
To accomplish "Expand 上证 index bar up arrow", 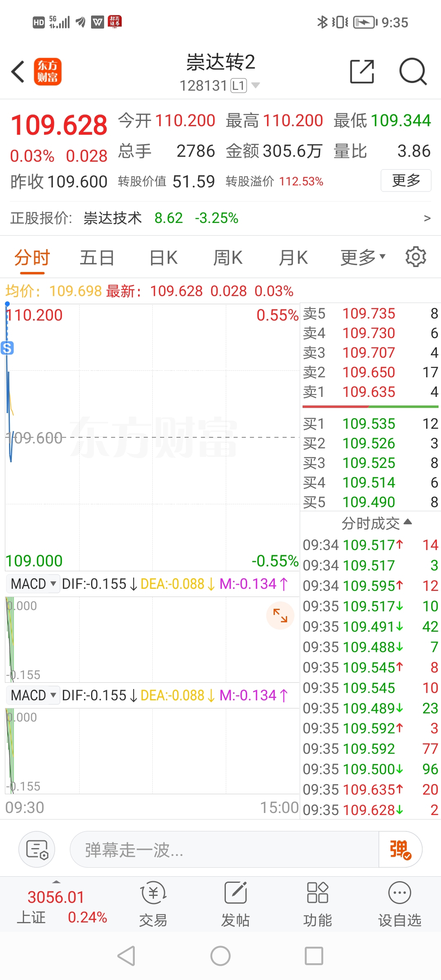I will 56,882.
